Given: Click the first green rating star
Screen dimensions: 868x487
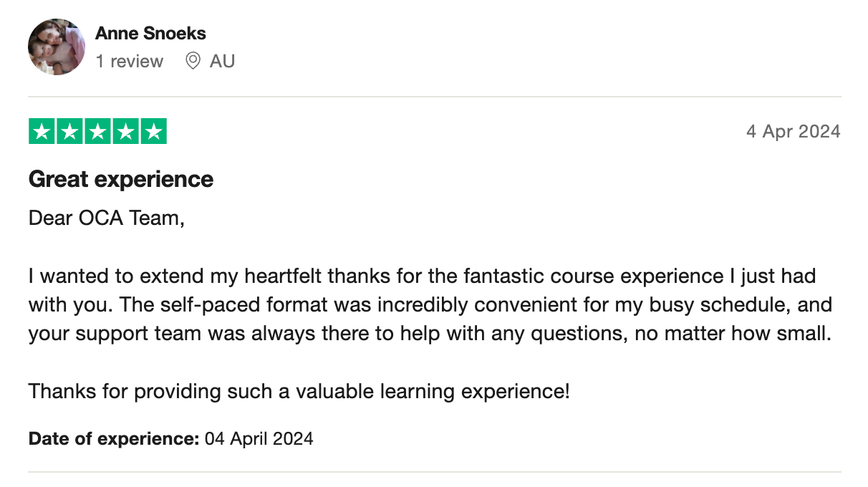Looking at the screenshot, I should pyautogui.click(x=42, y=132).
